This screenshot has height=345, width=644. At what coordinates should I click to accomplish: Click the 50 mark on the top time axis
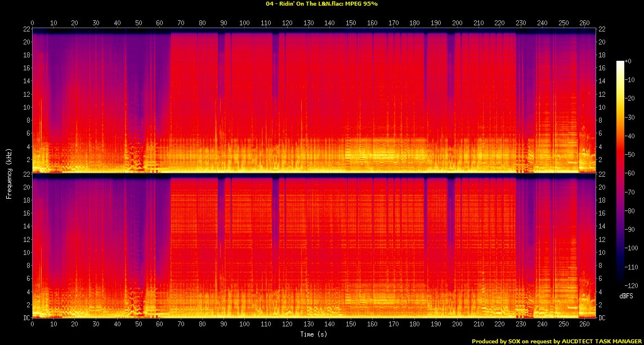click(138, 24)
